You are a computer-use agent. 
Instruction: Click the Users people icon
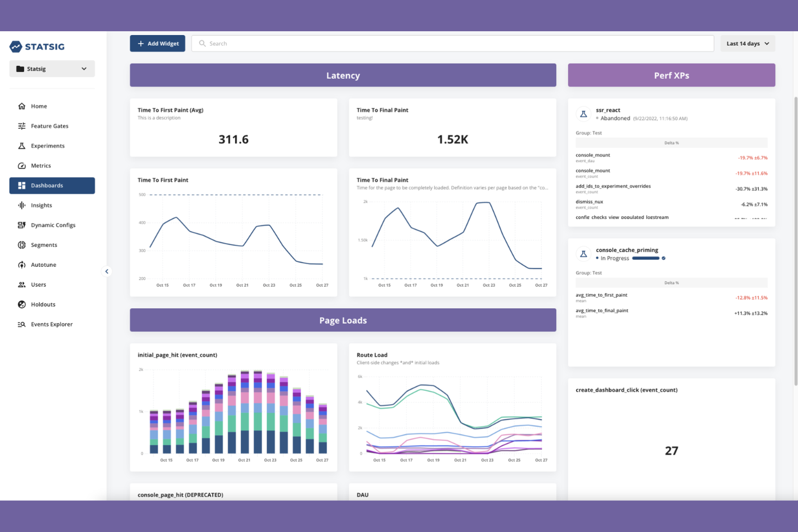[22, 285]
